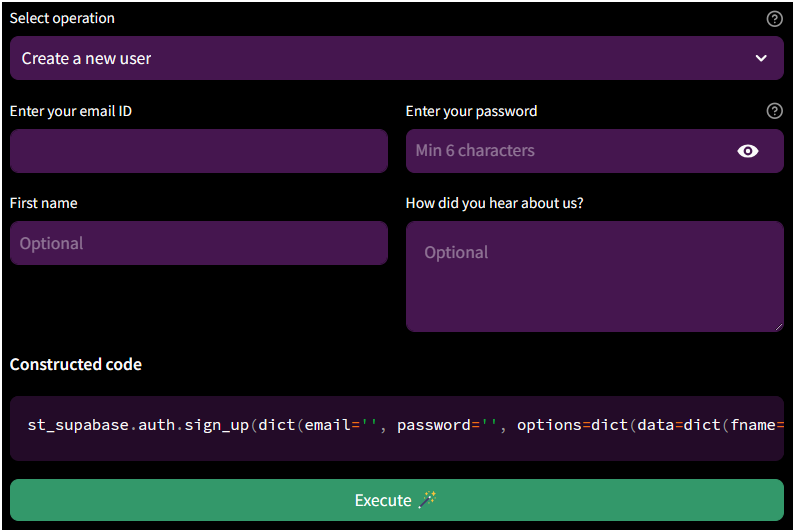Click the chevron arrow of operation dropdown
The width and height of the screenshot is (795, 532).
pyautogui.click(x=762, y=58)
